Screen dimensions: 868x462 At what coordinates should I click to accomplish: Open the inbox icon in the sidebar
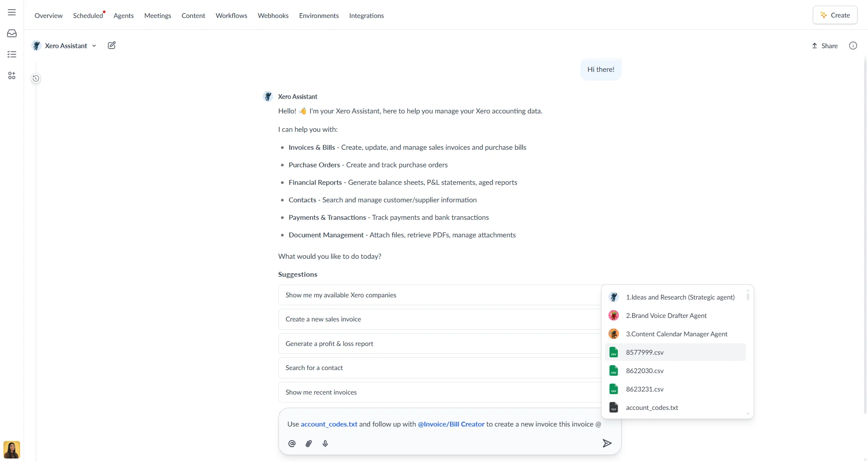tap(11, 33)
